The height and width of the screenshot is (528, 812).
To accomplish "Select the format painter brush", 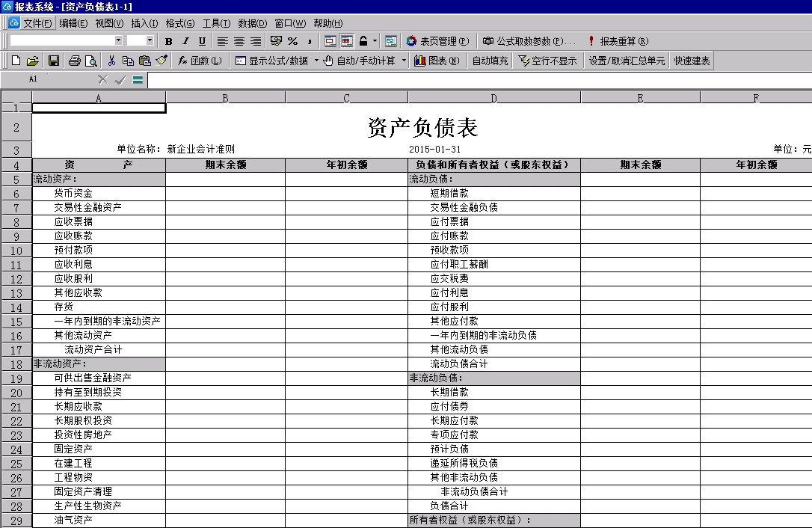I will pyautogui.click(x=161, y=61).
